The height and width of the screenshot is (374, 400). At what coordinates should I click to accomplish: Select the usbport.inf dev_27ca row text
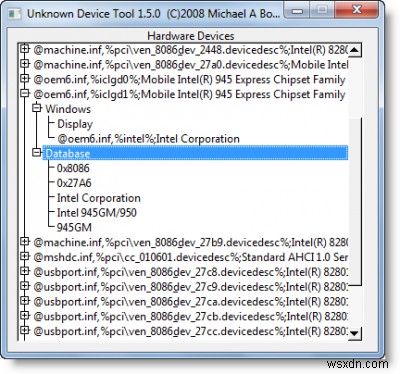coord(190,302)
